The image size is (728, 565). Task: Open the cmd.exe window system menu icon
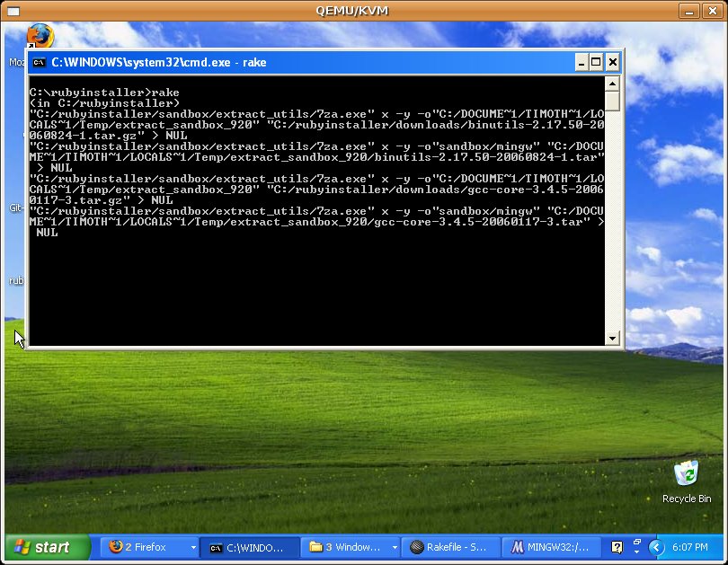pos(40,62)
